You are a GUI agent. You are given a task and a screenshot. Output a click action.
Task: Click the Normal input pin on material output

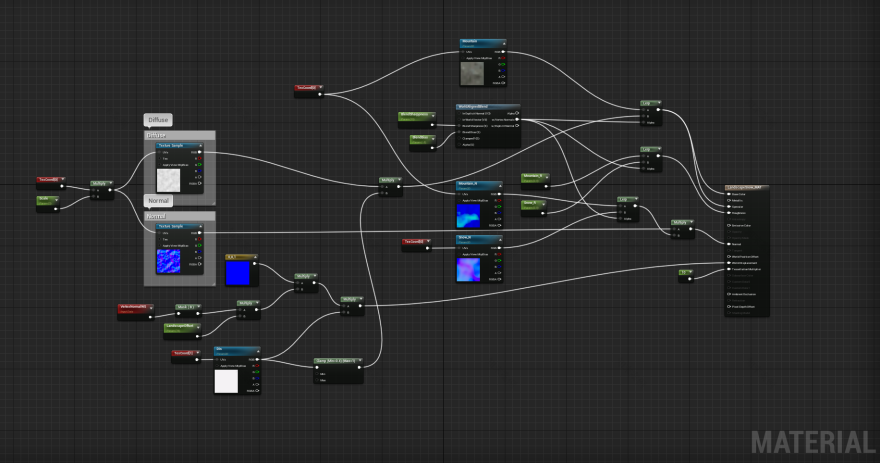728,243
